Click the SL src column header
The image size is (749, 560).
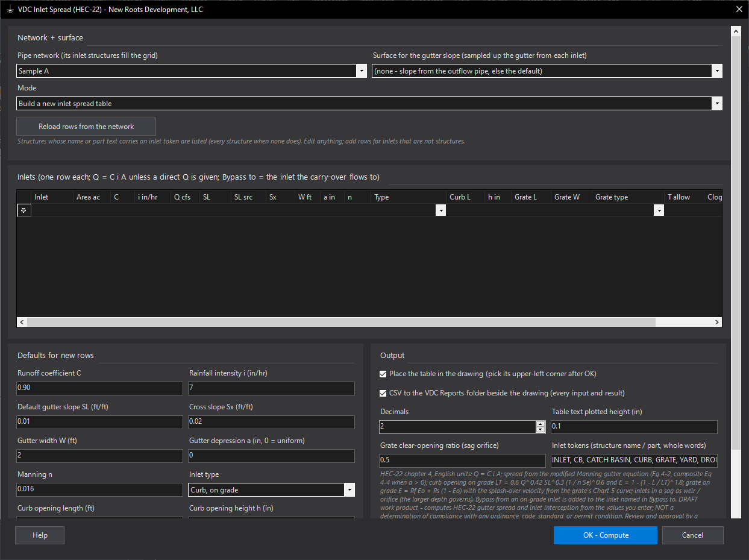pos(248,197)
